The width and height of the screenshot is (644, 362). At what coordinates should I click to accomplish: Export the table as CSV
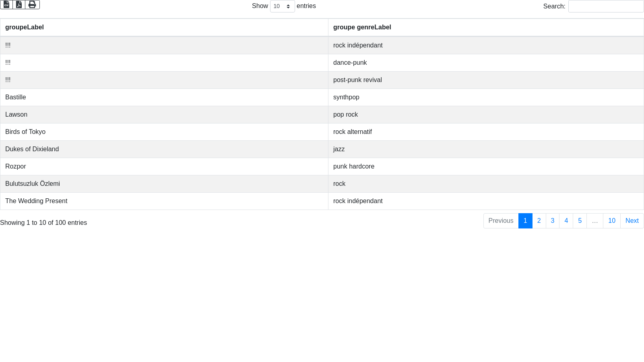pos(6,4)
